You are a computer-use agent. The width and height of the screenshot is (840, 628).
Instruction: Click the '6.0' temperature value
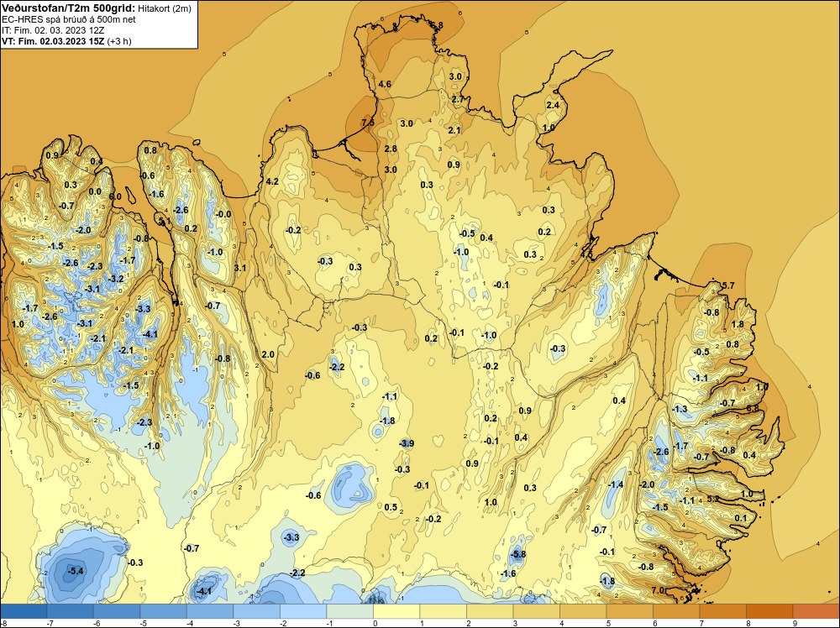[x=114, y=196]
